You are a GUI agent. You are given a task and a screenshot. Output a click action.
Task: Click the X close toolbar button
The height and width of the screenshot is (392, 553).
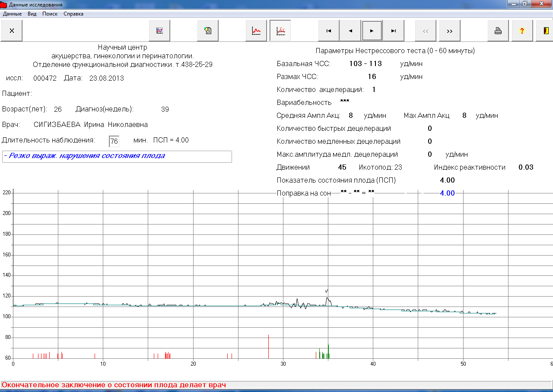click(x=12, y=31)
